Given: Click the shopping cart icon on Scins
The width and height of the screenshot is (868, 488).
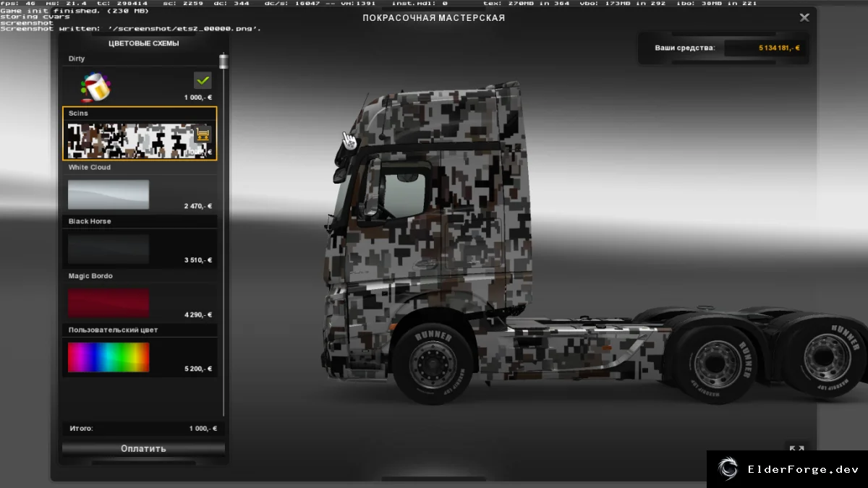Looking at the screenshot, I should tap(203, 134).
